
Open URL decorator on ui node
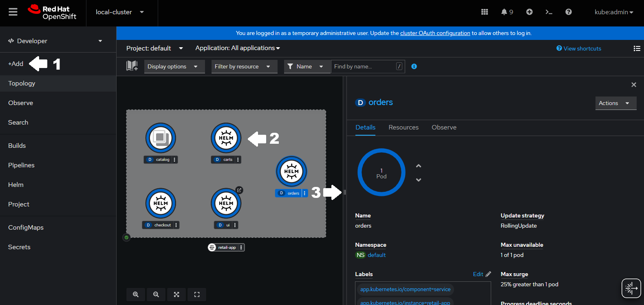point(239,190)
